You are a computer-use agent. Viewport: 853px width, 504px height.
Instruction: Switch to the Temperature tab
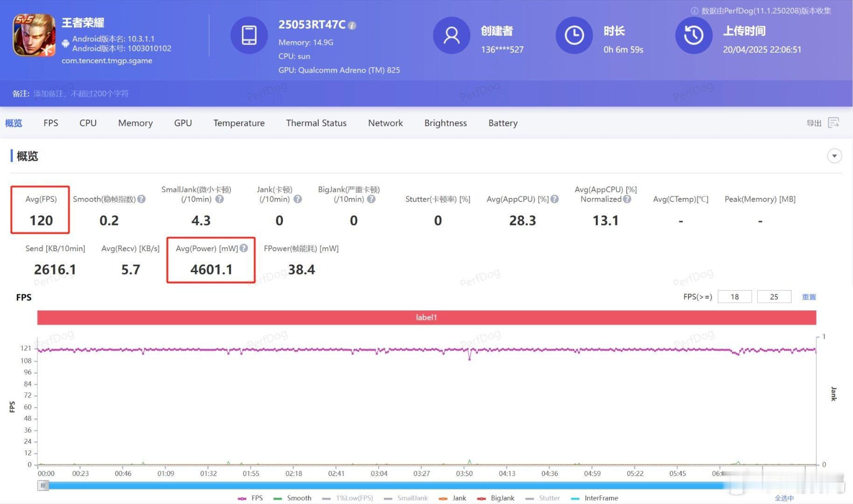(239, 123)
